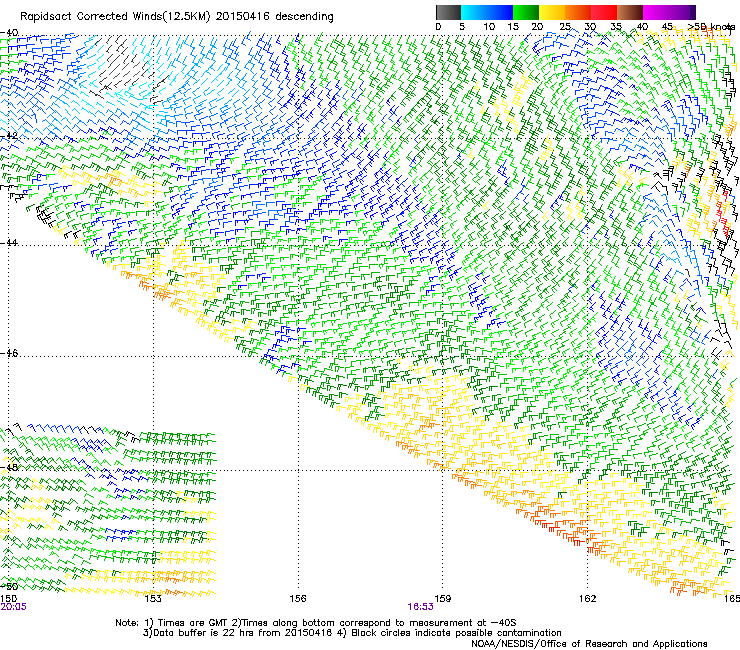Viewport: 740px width, 650px height.
Task: Click the >50 knots legend label
Action: tap(711, 27)
